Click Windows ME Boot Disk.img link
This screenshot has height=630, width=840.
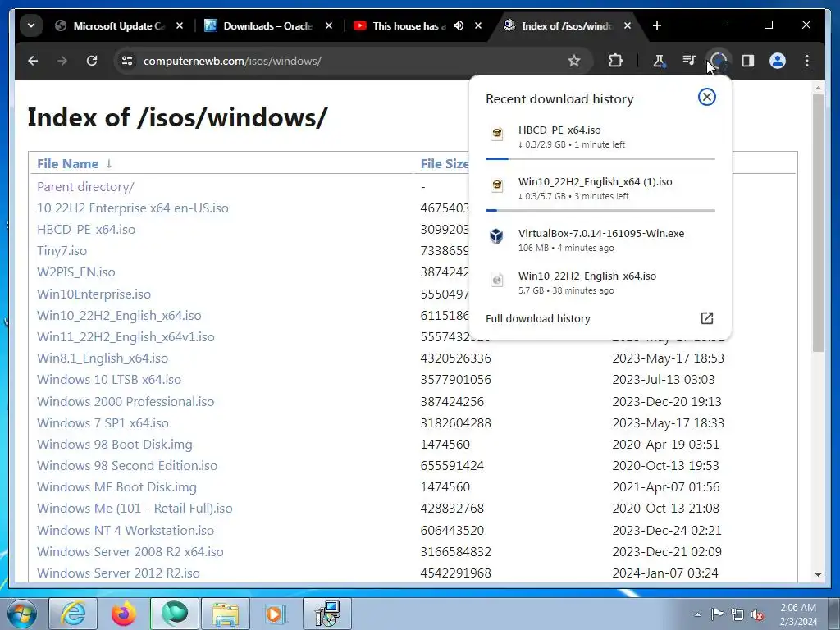click(x=116, y=487)
